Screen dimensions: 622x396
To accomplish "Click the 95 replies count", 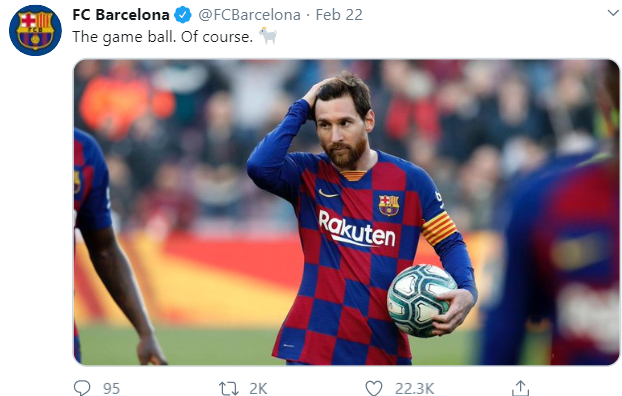I will 111,388.
